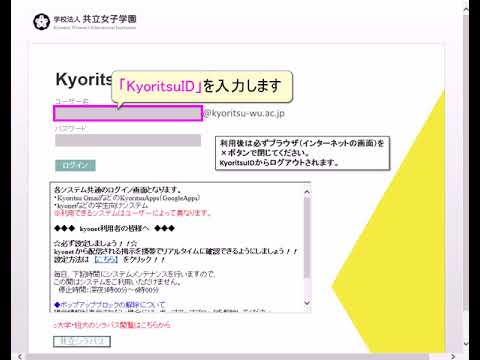
Task: Open the こちら link in the notice
Action: click(x=106, y=259)
